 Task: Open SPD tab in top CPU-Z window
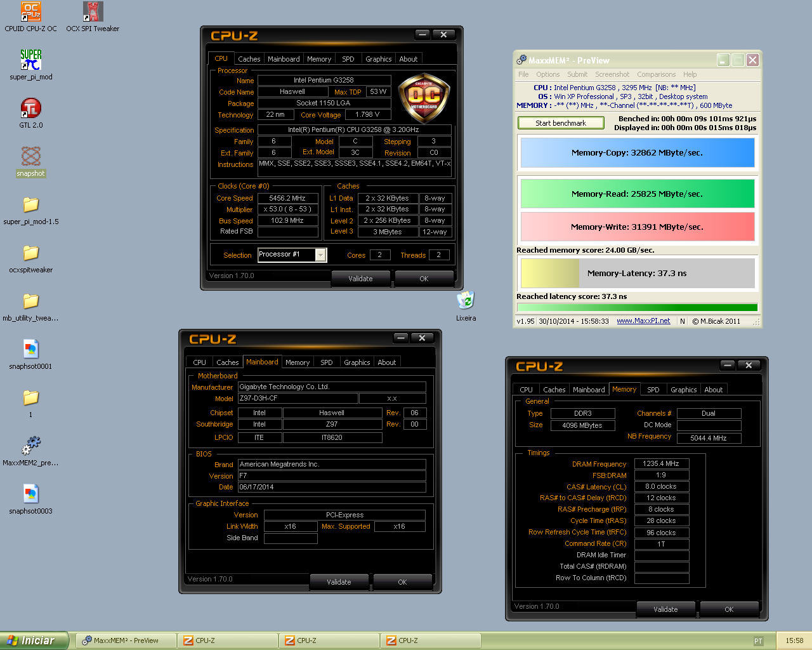[x=348, y=59]
